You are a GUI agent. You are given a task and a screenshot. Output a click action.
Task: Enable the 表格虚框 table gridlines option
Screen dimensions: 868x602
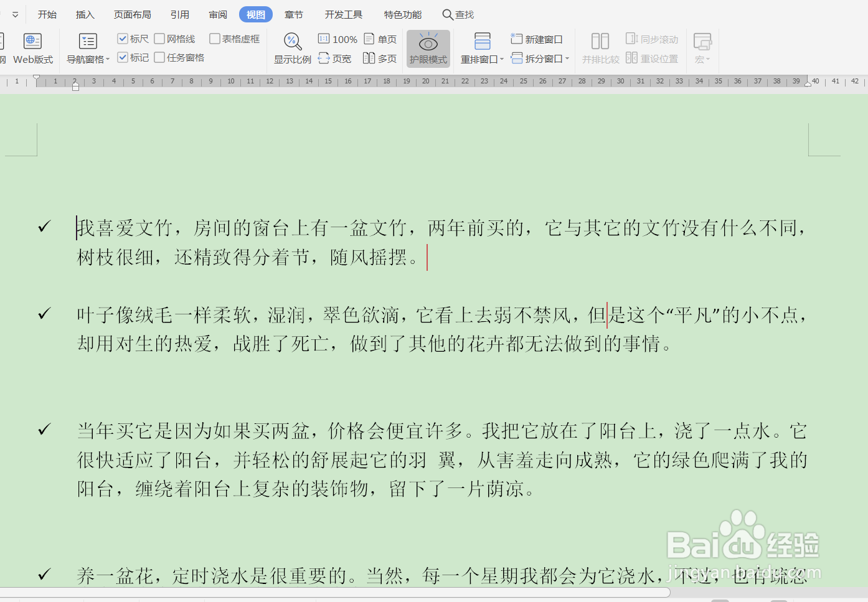215,38
